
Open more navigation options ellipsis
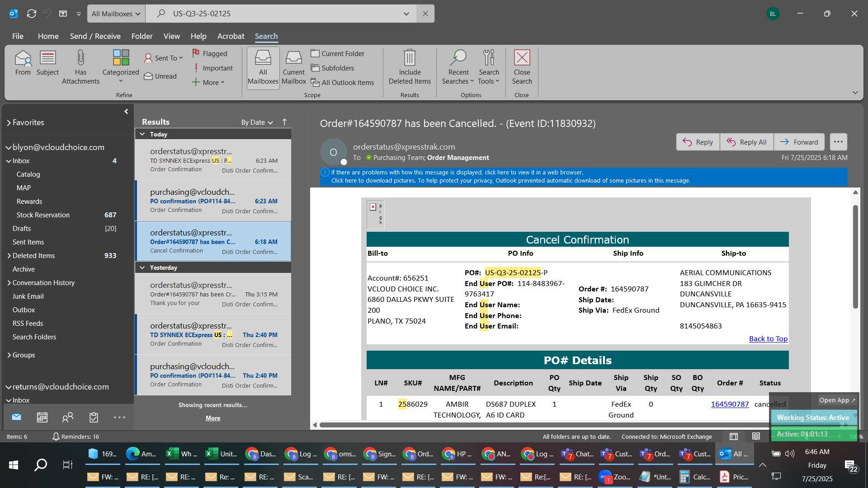[119, 417]
